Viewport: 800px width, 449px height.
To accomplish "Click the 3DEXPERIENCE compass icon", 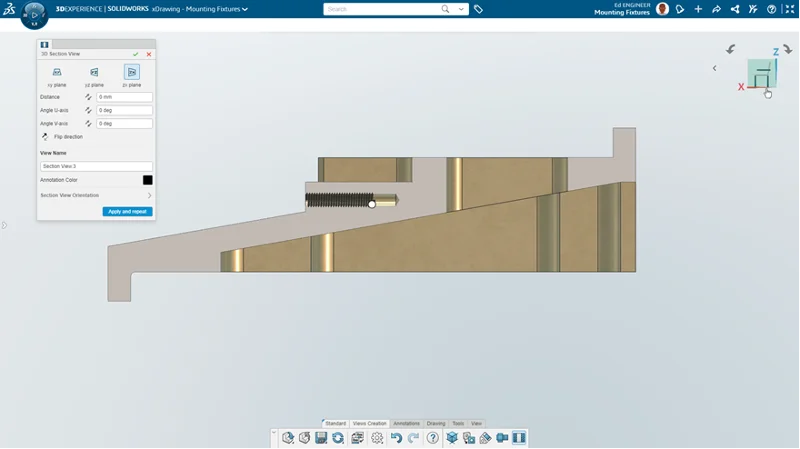I will point(34,14).
